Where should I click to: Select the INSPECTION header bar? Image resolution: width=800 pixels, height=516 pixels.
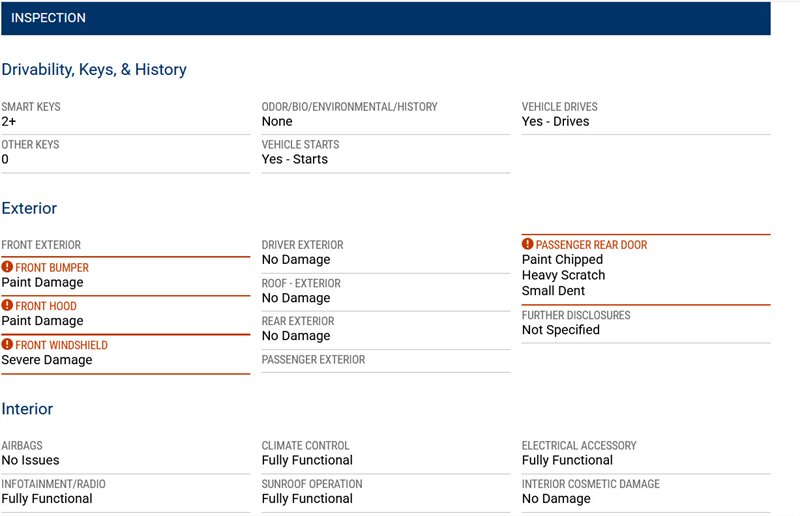(385, 18)
